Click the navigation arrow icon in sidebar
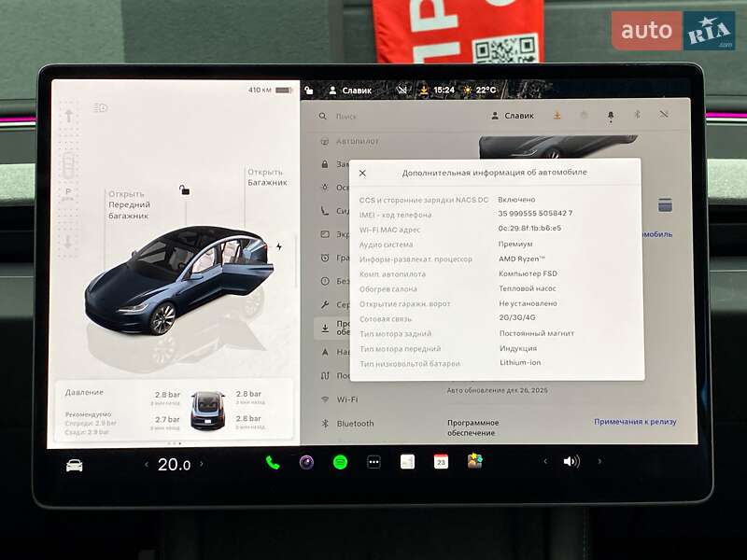The width and height of the screenshot is (747, 560). 325,352
